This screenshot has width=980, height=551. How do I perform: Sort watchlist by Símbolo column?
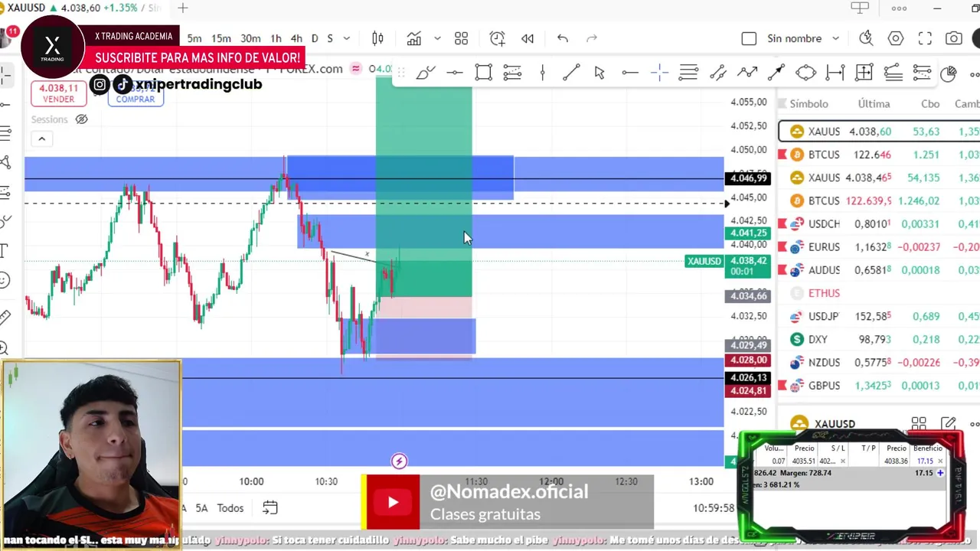(x=808, y=103)
